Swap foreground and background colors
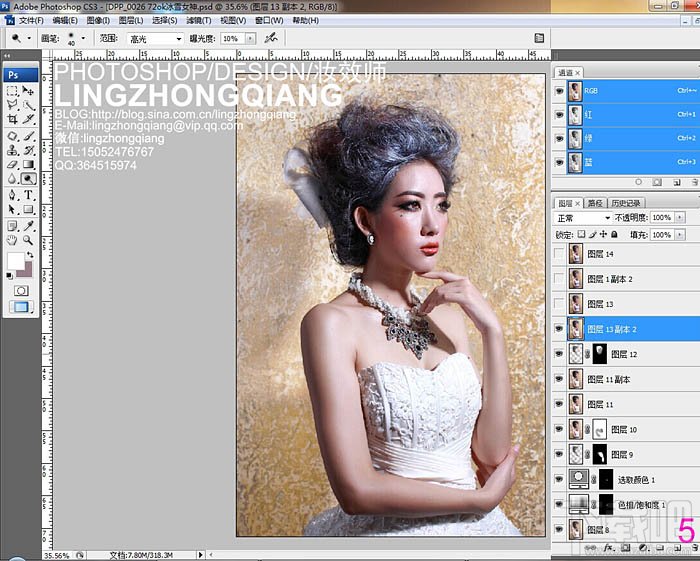Image resolution: width=700 pixels, height=561 pixels. click(30, 254)
